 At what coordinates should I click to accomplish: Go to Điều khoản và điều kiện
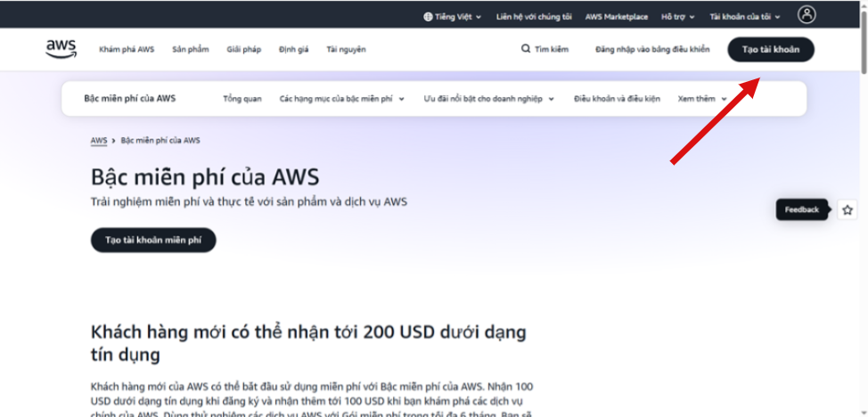(617, 99)
